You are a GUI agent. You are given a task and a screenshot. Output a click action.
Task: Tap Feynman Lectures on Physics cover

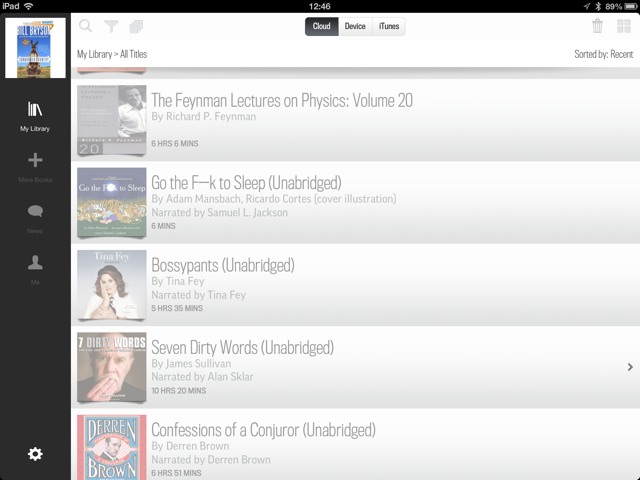(112, 120)
